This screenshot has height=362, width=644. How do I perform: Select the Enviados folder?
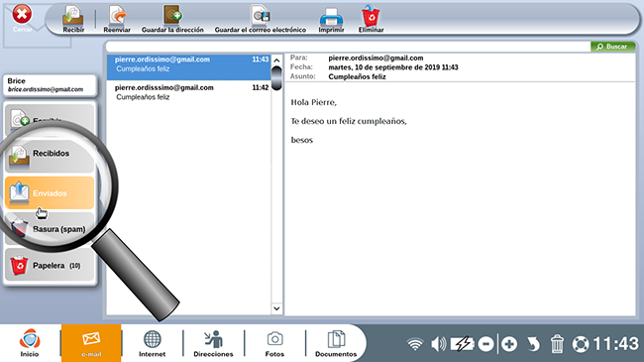tap(50, 193)
